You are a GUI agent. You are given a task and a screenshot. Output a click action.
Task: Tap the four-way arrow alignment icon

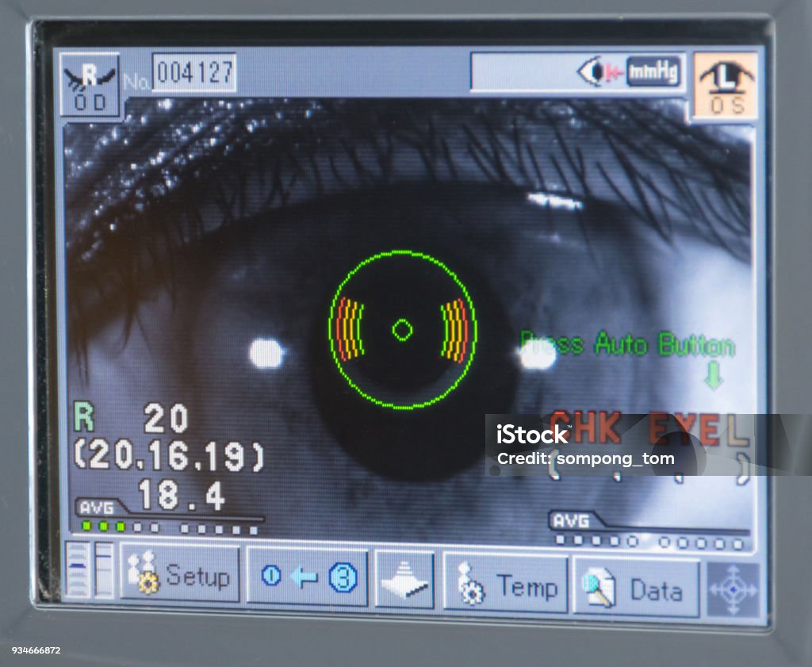tap(732, 590)
